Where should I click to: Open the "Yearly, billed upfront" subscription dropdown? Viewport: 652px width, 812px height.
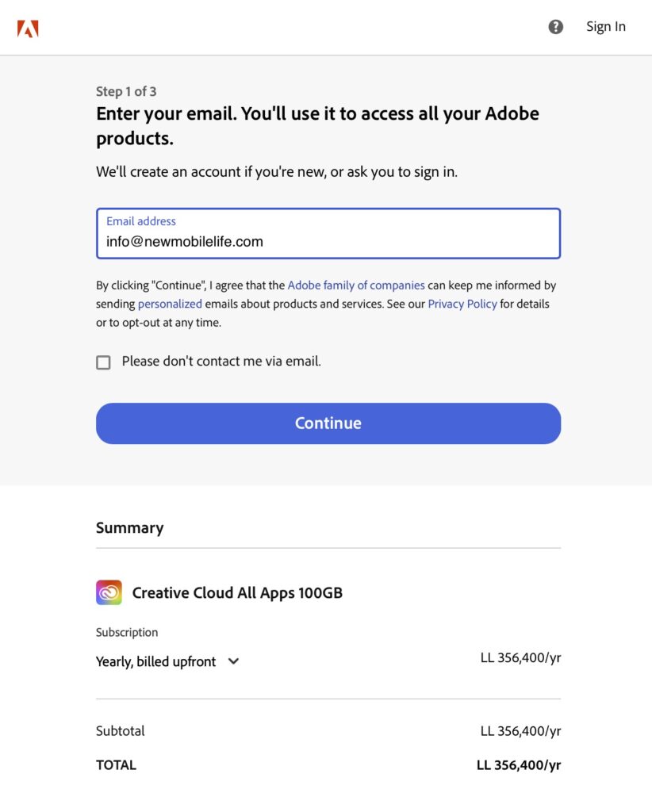tap(156, 661)
